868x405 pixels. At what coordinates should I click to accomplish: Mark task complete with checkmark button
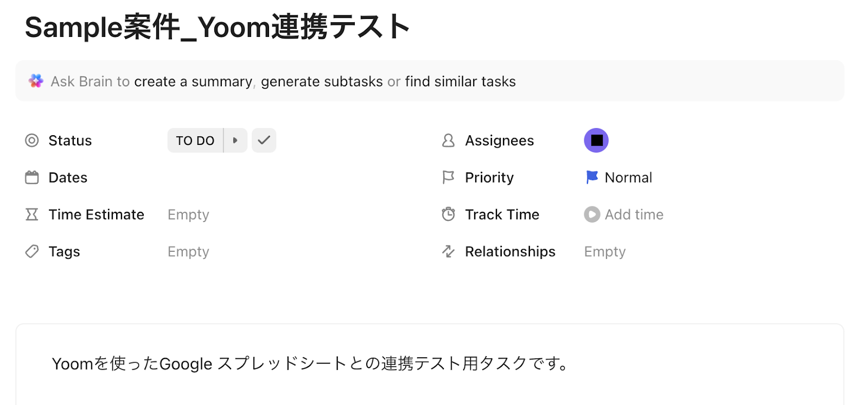264,141
